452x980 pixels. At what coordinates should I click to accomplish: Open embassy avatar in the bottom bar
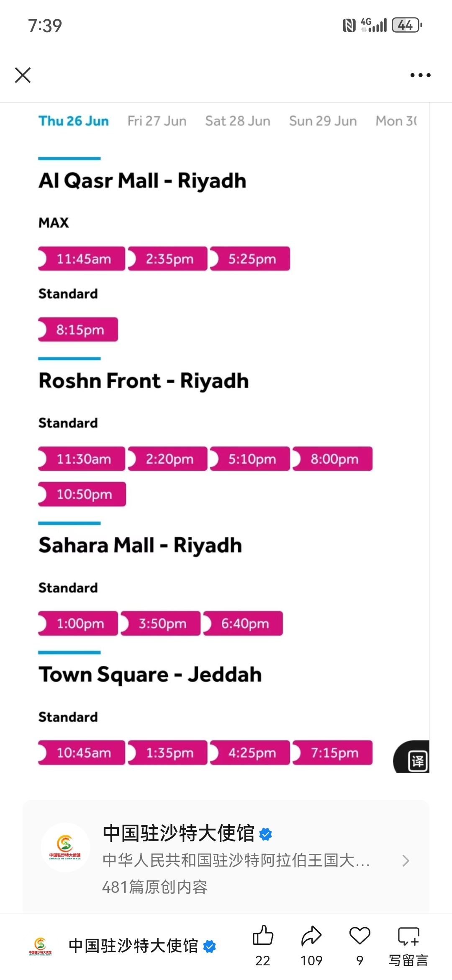point(40,946)
